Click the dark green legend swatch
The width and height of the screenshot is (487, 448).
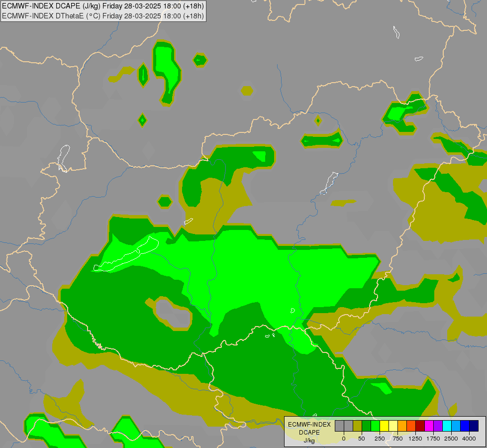click(367, 426)
